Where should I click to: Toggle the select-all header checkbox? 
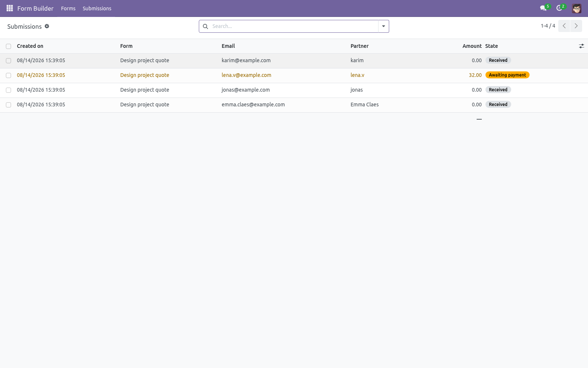pos(8,46)
